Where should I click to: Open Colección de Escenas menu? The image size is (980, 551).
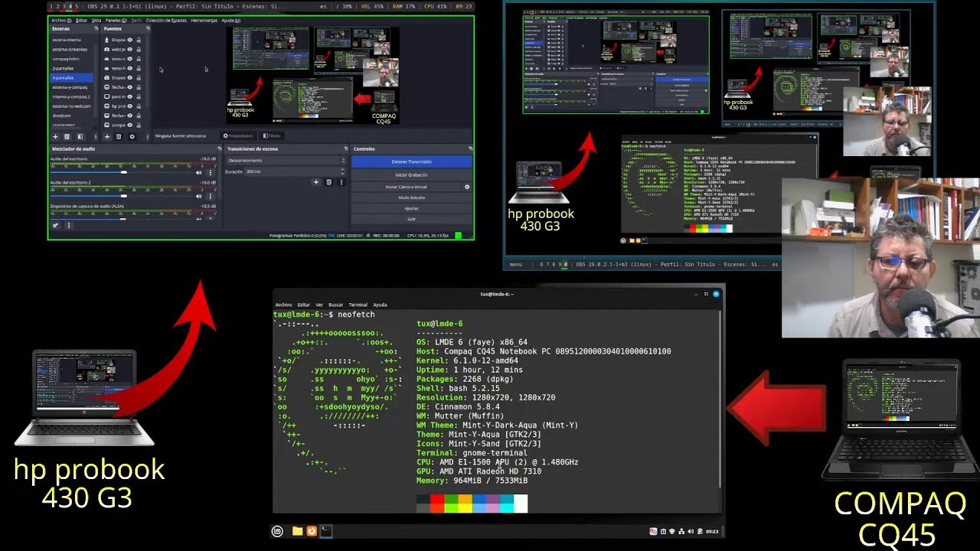pyautogui.click(x=166, y=21)
